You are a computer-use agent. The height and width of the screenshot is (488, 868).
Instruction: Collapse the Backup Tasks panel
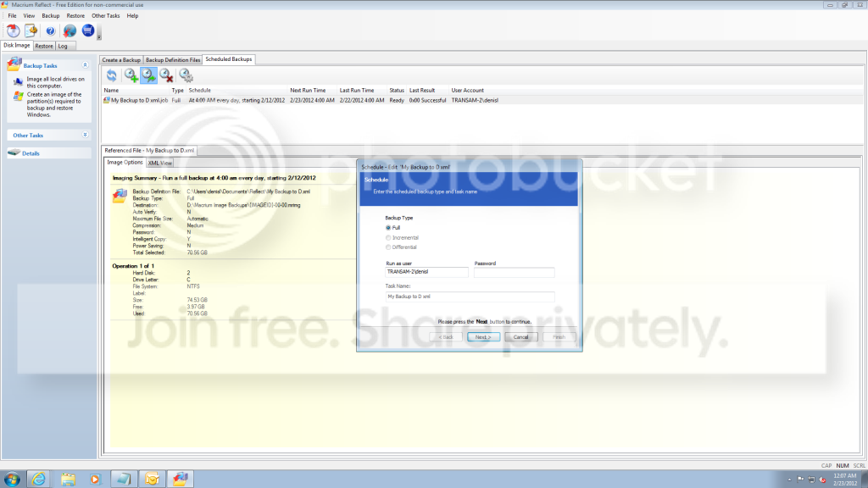[x=86, y=65]
